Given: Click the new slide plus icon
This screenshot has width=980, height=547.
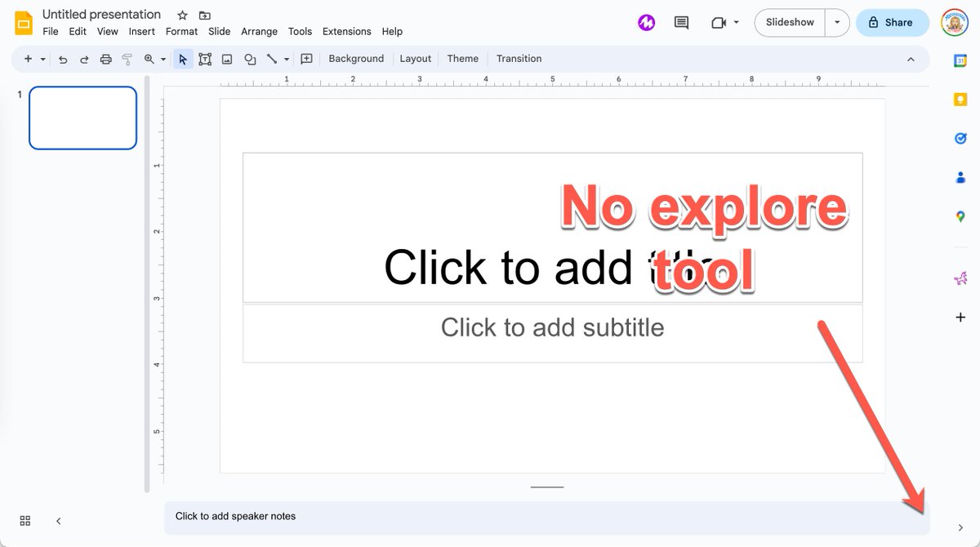Looking at the screenshot, I should click(x=29, y=59).
